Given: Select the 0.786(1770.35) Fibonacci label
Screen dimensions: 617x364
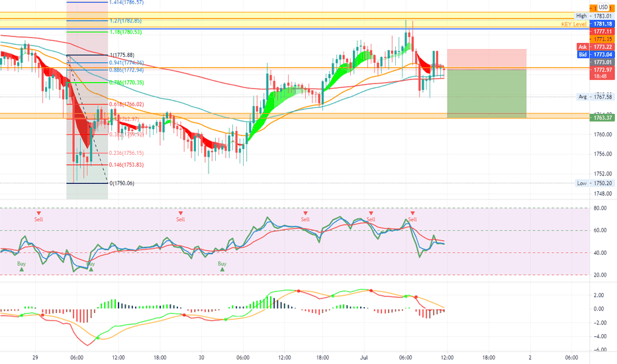Looking at the screenshot, I should click(x=126, y=83).
